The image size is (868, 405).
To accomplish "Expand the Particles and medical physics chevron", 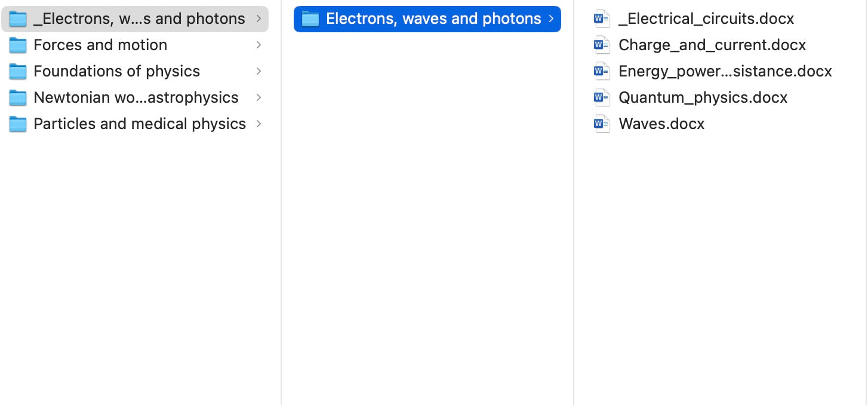I will pos(258,124).
